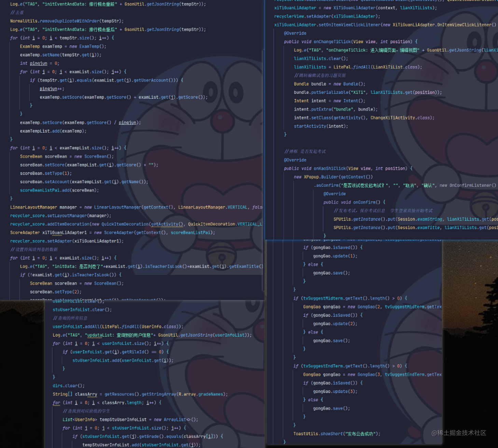The width and height of the screenshot is (498, 448).
Task: Click the line "NormalUtils.removeDuplicateWithOrder(tempStr);"
Action: tap(67, 21)
